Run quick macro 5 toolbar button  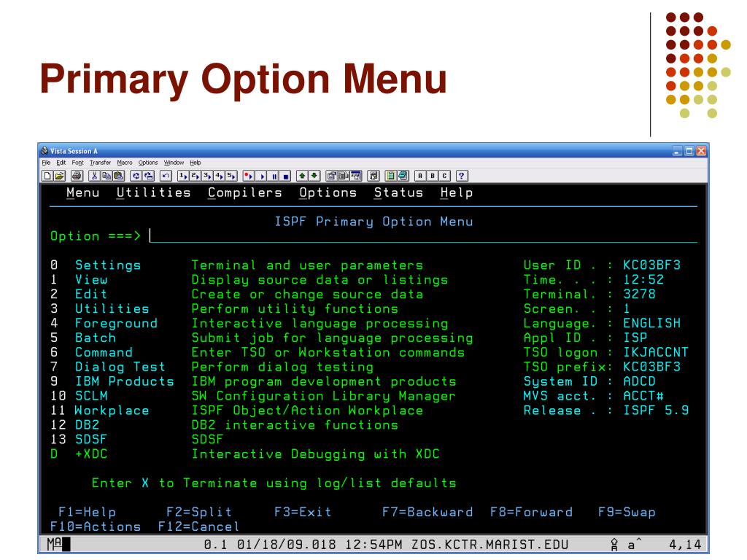(x=231, y=176)
